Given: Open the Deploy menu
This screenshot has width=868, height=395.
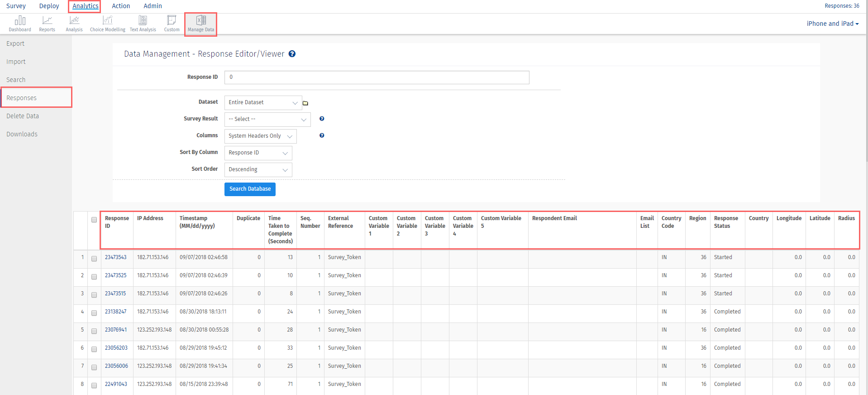Looking at the screenshot, I should [x=49, y=6].
